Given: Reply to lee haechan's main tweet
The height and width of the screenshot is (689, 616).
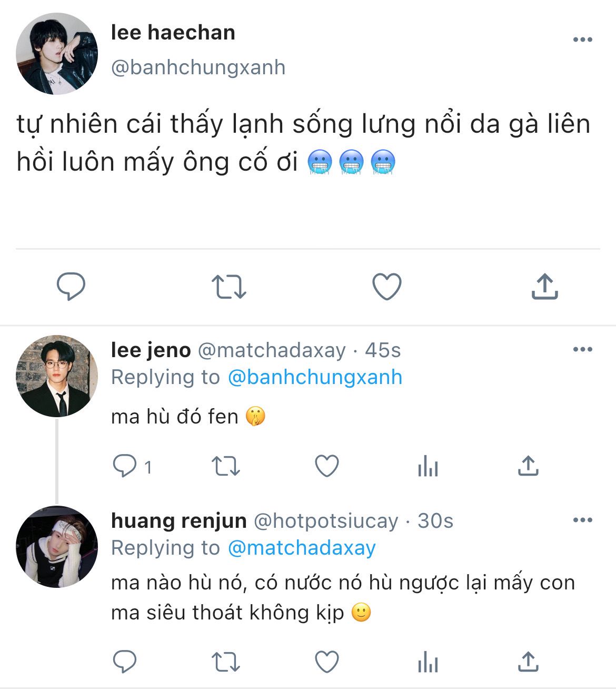Looking at the screenshot, I should coord(71,287).
